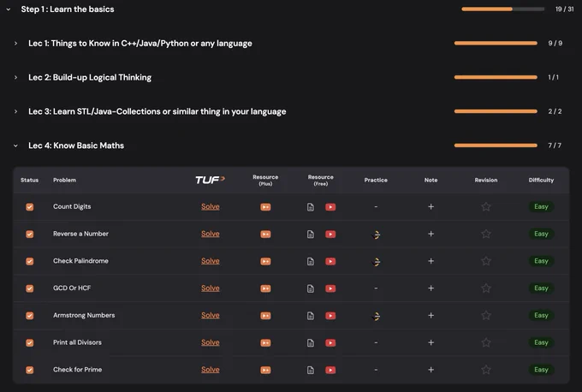Add a note to Check Palindrome

point(431,261)
